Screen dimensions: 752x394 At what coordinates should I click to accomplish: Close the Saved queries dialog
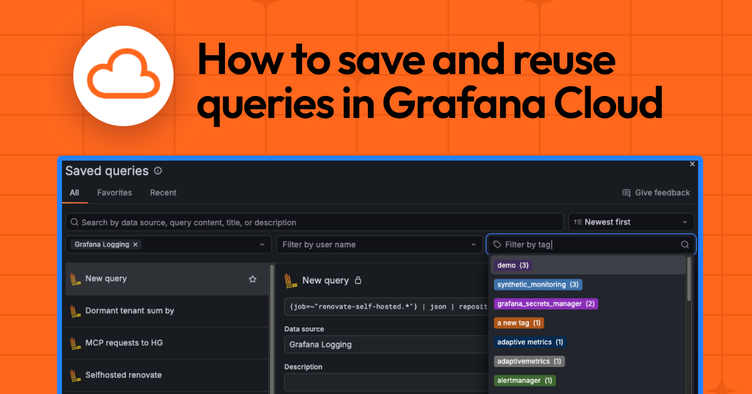click(x=692, y=164)
